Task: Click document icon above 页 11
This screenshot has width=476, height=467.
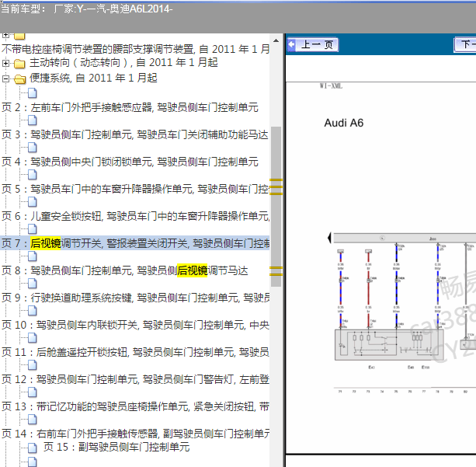Action: 33,338
